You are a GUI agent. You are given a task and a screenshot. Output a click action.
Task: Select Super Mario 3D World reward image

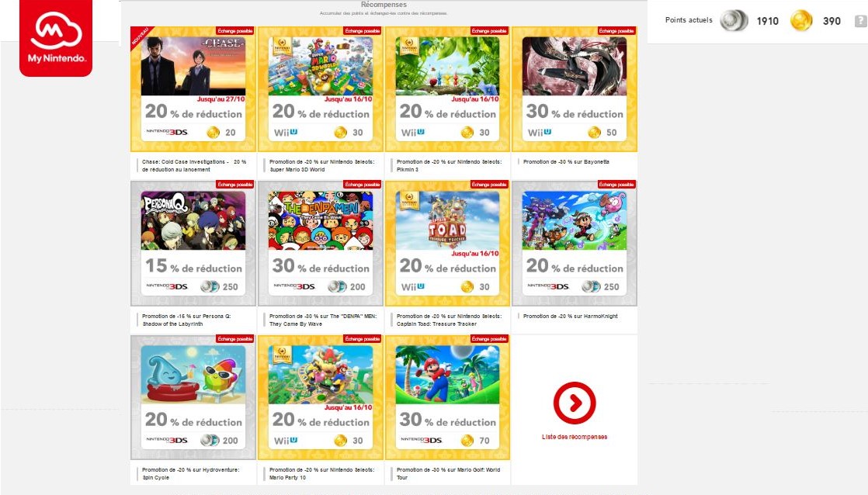click(320, 67)
